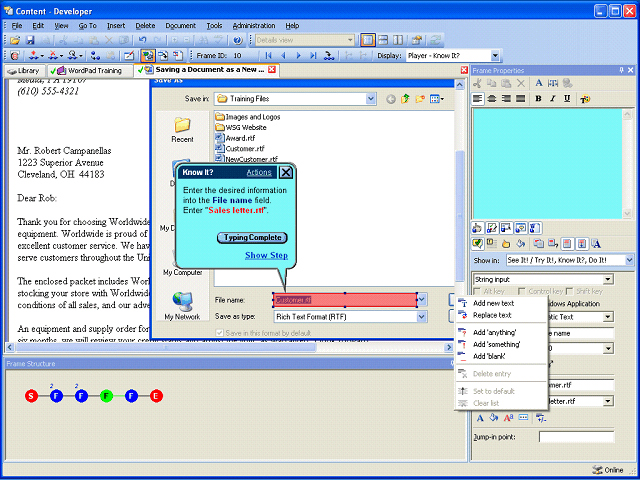Open the Save as type Rich Text Format dropdown
The height and width of the screenshot is (480, 640).
pyautogui.click(x=422, y=317)
